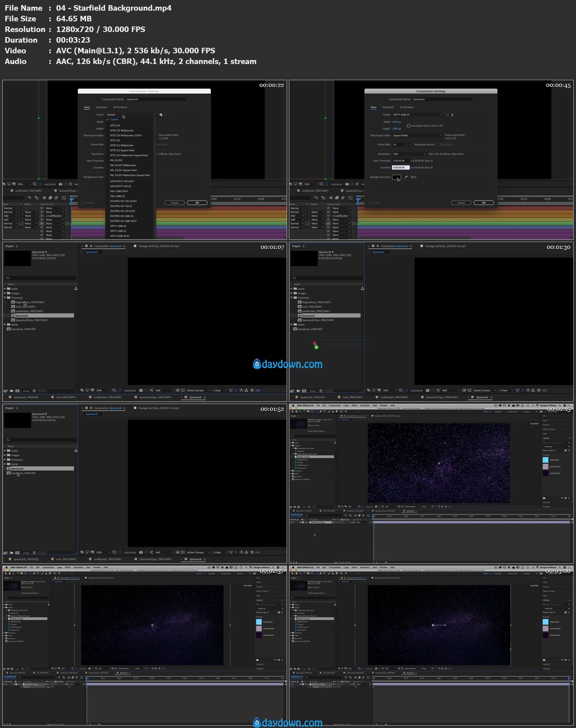The width and height of the screenshot is (576, 728).
Task: Expand Solids folder in 00:01:52 Project panel
Action: tap(5, 464)
